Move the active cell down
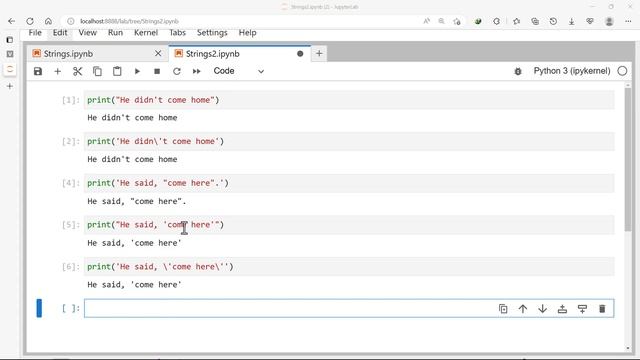The image size is (640, 360). click(542, 309)
